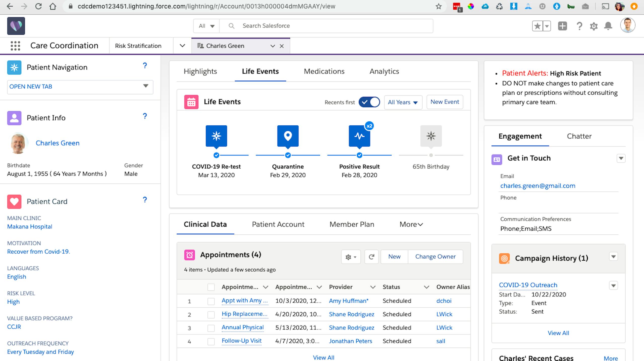Viewport: 644px width, 361px height.
Task: Click the New Event button
Action: (445, 102)
